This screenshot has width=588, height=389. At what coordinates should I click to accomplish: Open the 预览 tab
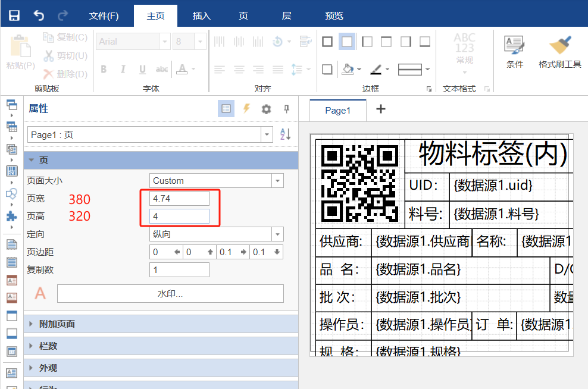334,16
